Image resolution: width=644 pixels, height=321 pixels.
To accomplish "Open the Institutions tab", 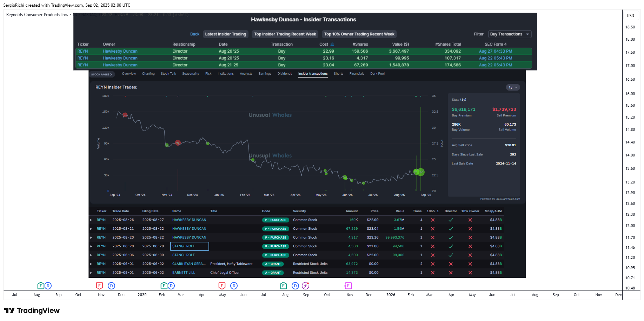I will click(x=225, y=74).
